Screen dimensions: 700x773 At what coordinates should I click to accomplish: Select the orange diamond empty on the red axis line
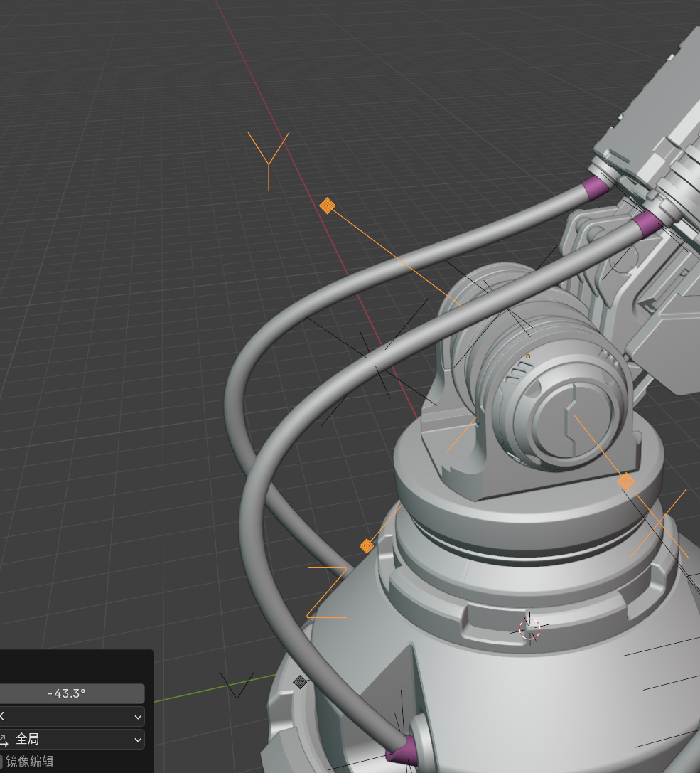coord(327,206)
